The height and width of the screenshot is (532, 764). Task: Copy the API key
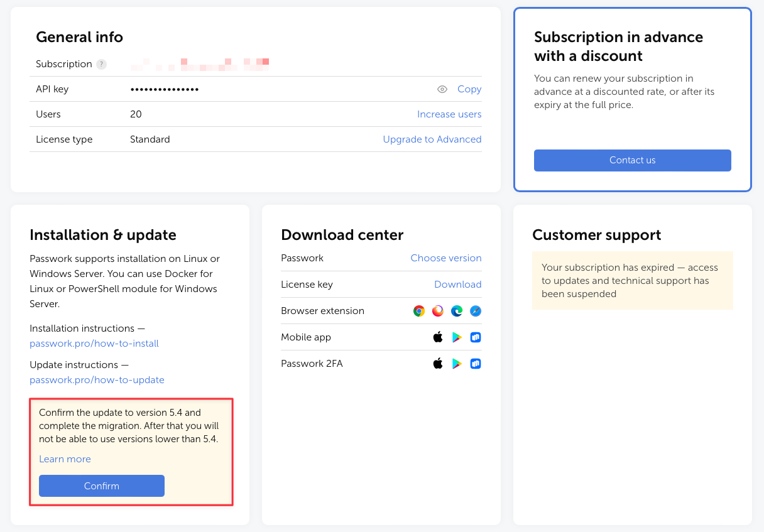coord(469,89)
